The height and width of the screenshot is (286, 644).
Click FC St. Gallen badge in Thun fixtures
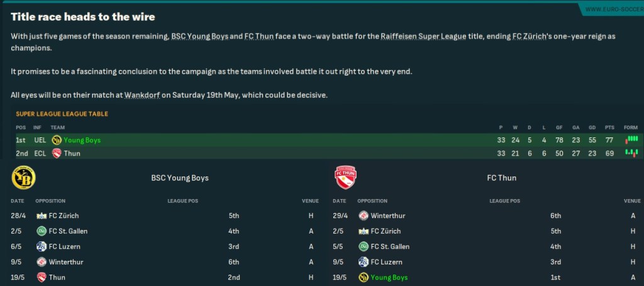363,246
